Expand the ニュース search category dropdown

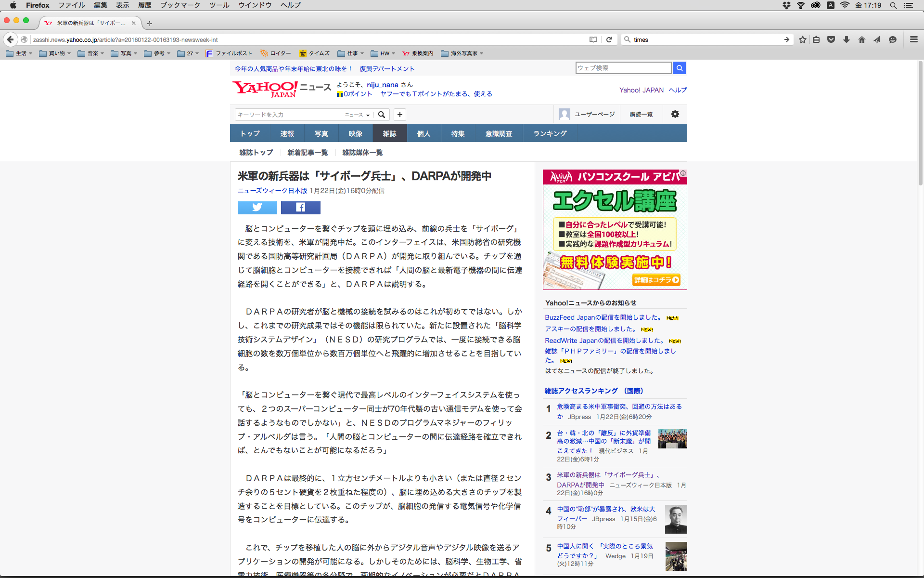tap(357, 115)
